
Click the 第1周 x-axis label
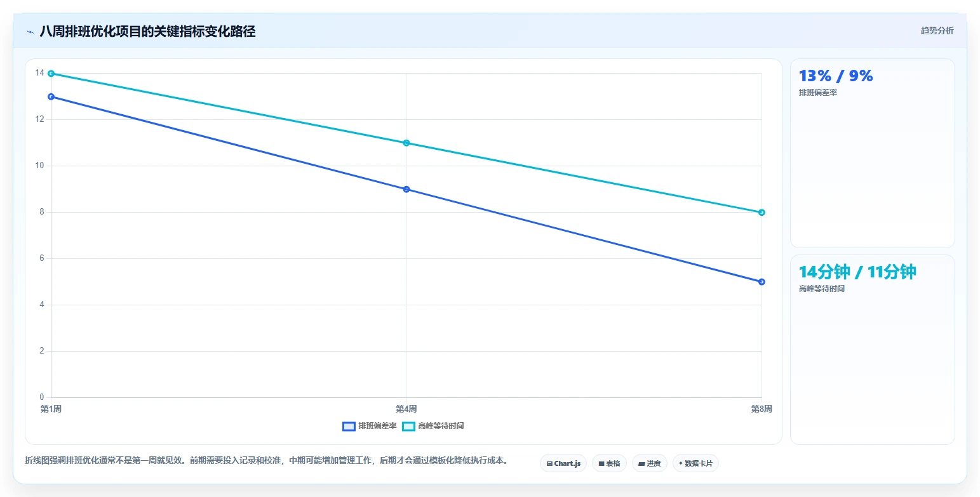click(x=51, y=409)
